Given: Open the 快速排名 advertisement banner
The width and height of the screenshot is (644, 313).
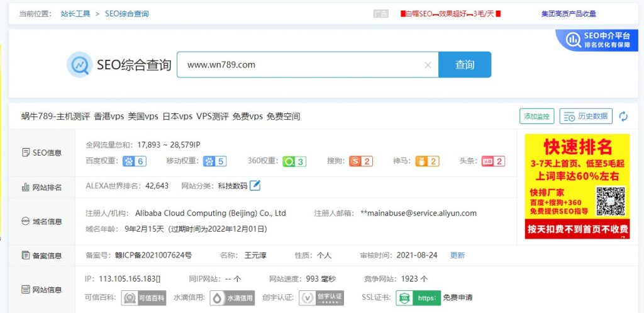Looking at the screenshot, I should coord(577,186).
